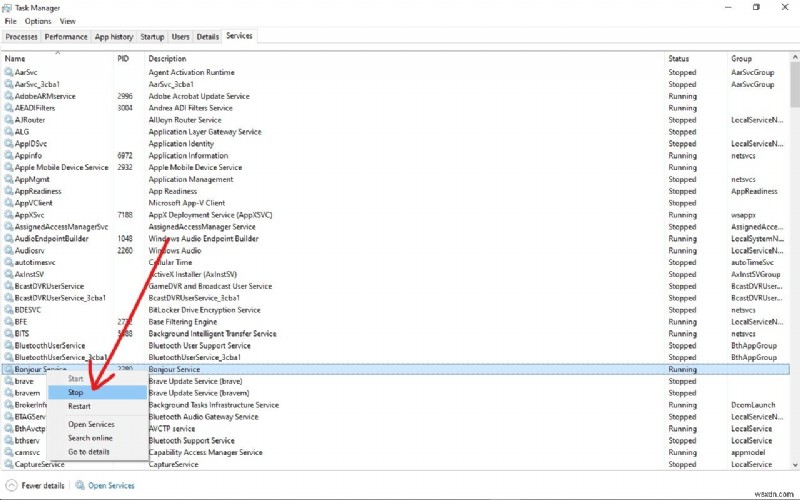Click the Capability Access Manager Service description

(x=206, y=452)
